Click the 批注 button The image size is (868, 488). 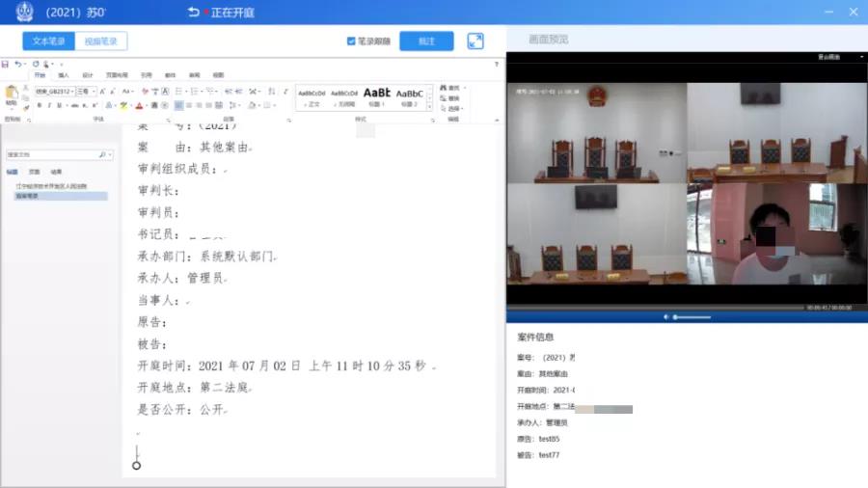[x=426, y=41]
